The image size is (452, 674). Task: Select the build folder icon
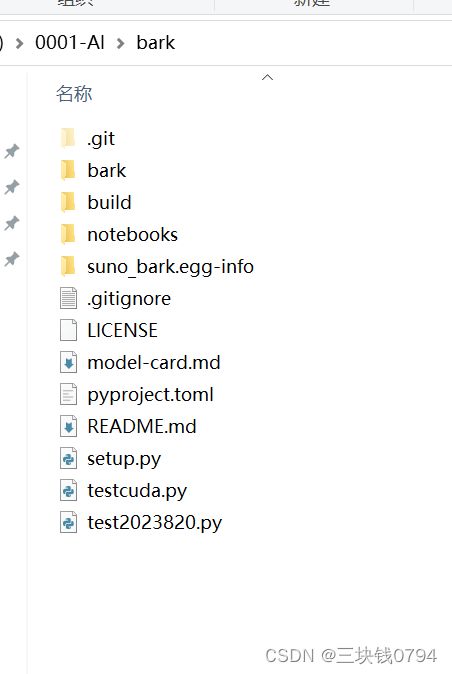68,202
